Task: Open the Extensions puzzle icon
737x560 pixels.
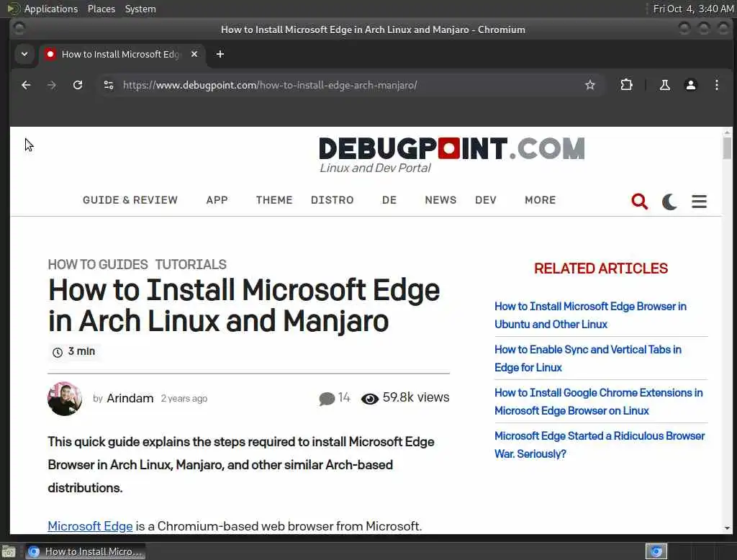Action: tap(626, 85)
